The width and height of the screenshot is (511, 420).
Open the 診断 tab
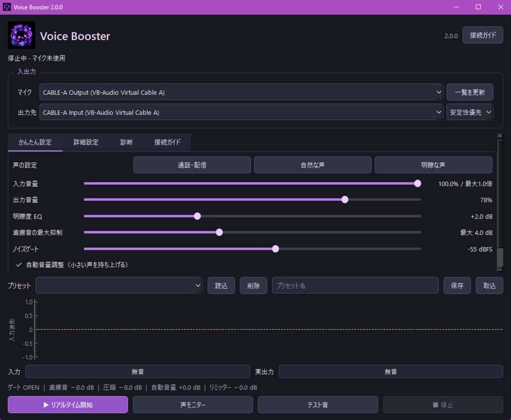(126, 142)
